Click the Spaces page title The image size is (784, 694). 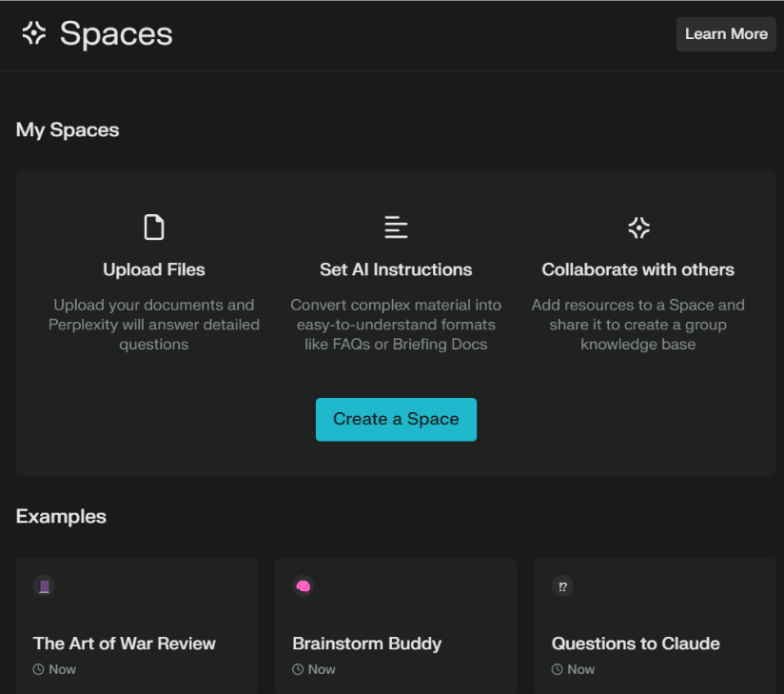[116, 34]
